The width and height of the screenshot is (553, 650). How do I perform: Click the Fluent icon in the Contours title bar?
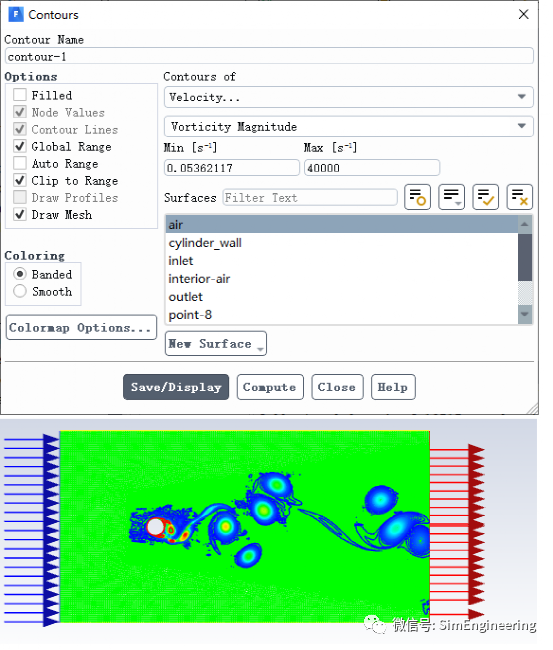coord(16,14)
